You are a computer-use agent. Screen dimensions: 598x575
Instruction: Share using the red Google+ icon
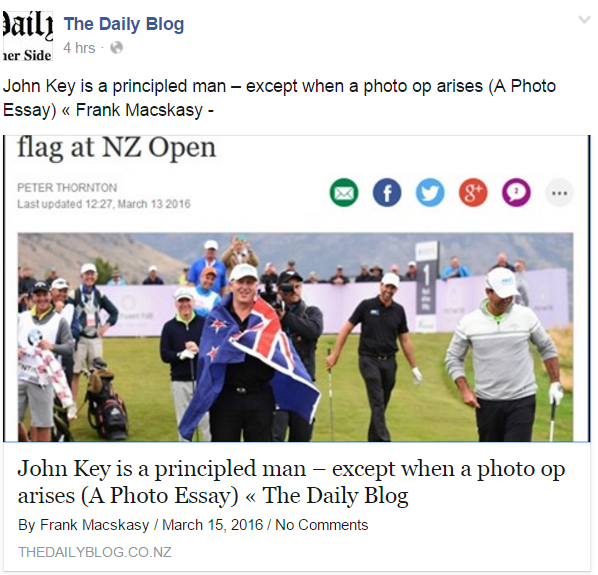tap(473, 193)
